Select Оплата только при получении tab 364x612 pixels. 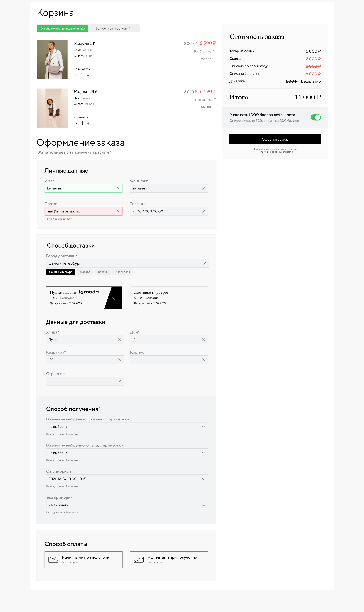[x=63, y=28]
